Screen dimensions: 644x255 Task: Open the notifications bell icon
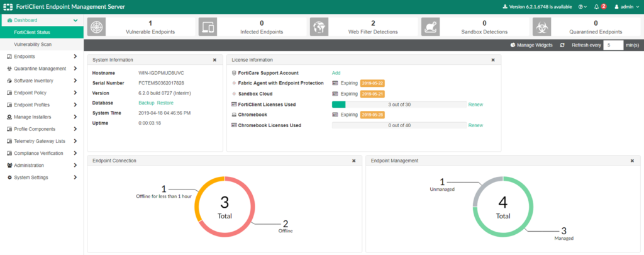pos(597,6)
